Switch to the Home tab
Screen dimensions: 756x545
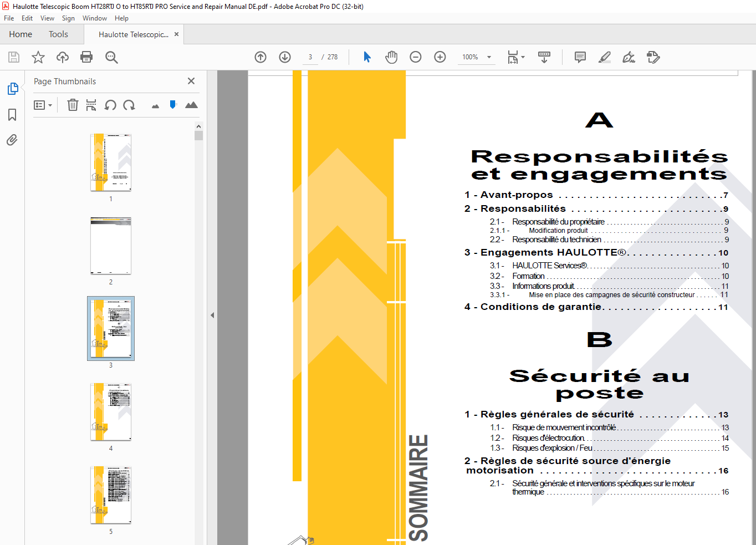point(21,34)
